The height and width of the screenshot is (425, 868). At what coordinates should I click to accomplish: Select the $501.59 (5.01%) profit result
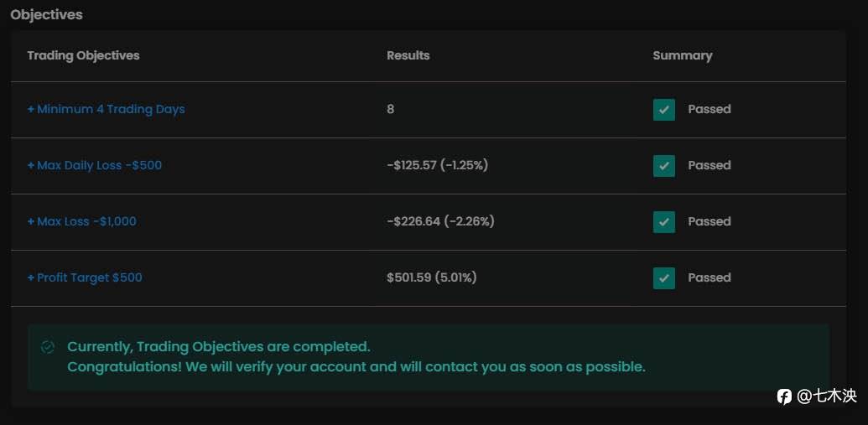pyautogui.click(x=431, y=277)
